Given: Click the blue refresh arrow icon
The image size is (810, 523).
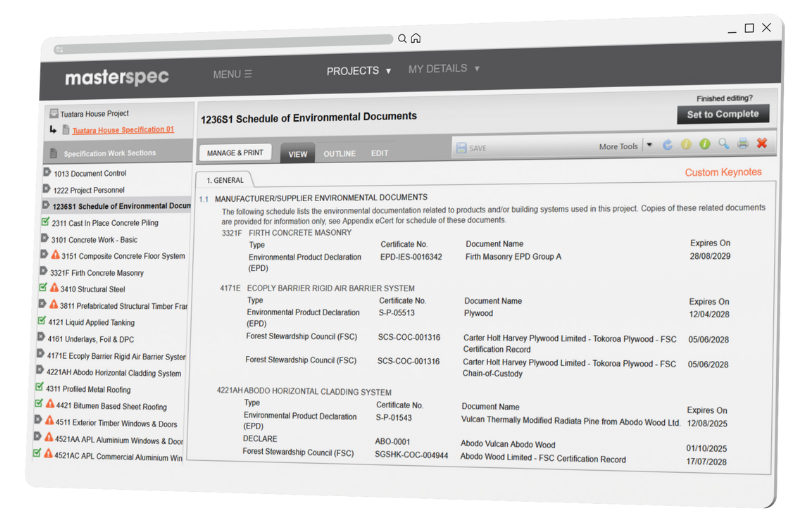Looking at the screenshot, I should click(x=667, y=145).
